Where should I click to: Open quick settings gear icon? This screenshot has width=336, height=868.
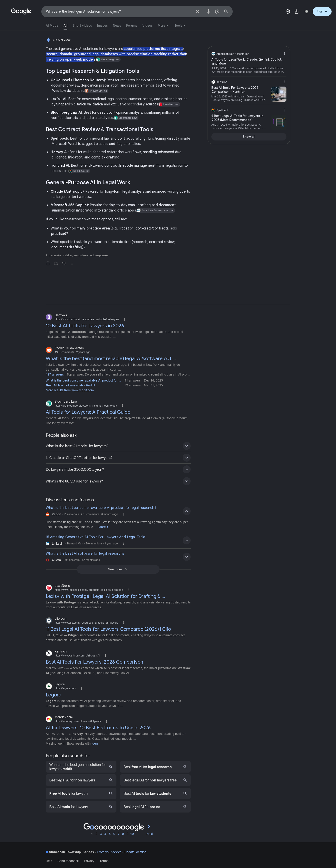pyautogui.click(x=287, y=12)
